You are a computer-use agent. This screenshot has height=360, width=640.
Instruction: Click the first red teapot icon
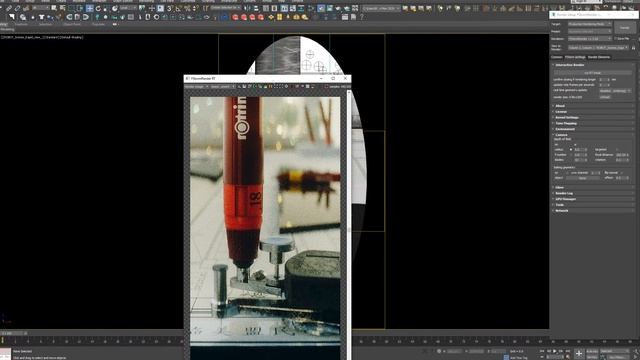pyautogui.click(x=235, y=17)
